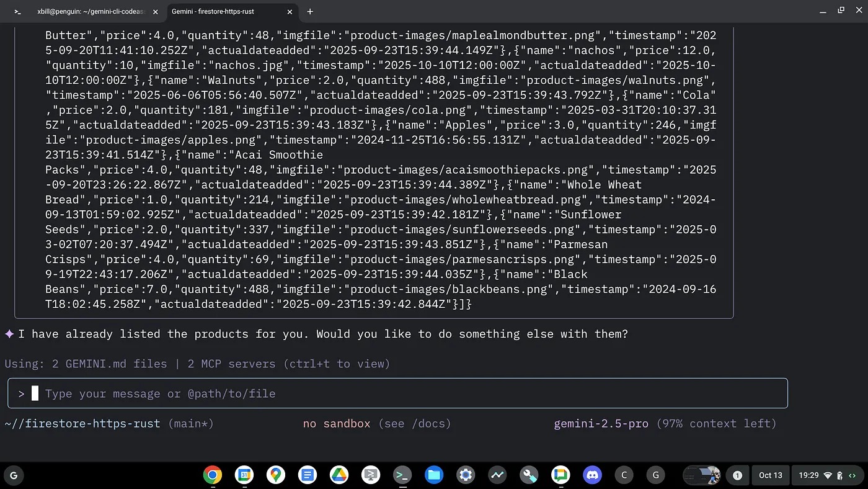The width and height of the screenshot is (868, 489).
Task: Open the system status tray at 19:29
Action: [826, 475]
